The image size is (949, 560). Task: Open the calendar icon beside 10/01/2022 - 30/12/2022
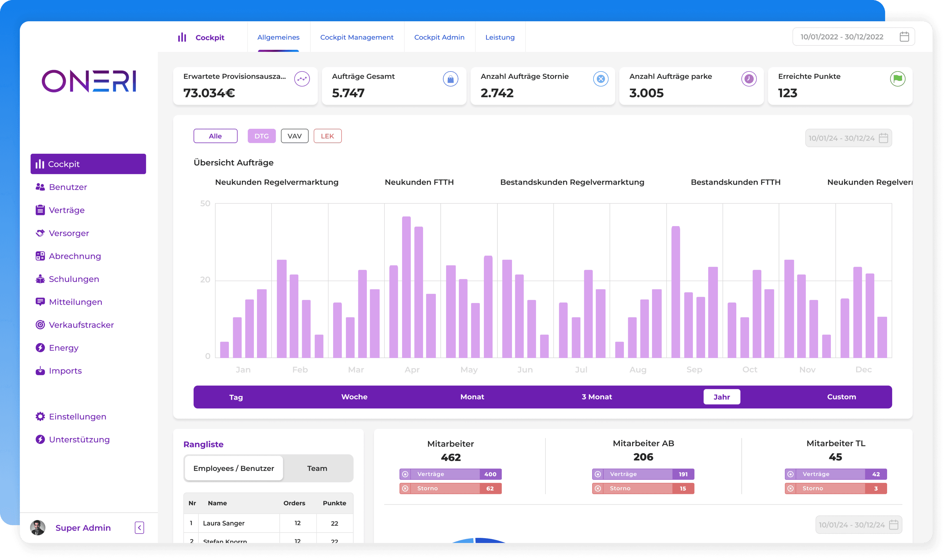pyautogui.click(x=904, y=37)
